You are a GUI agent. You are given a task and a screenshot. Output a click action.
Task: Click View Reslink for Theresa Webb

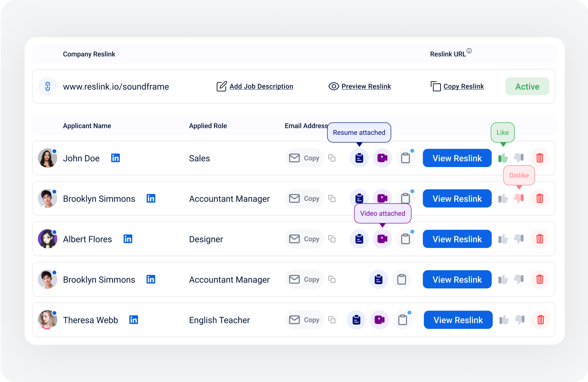[x=458, y=320]
